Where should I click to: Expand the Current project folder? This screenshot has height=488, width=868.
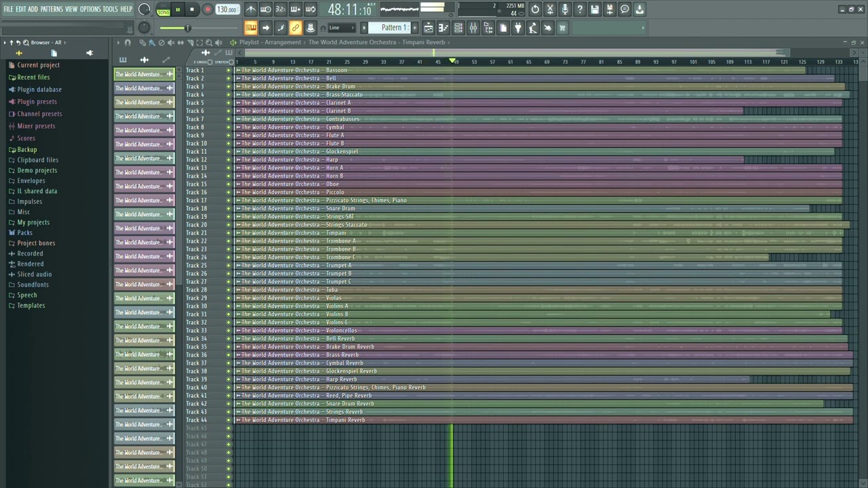[x=38, y=65]
